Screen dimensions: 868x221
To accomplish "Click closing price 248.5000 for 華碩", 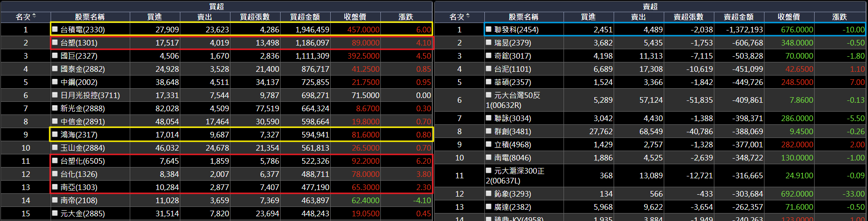I will click(x=797, y=82).
